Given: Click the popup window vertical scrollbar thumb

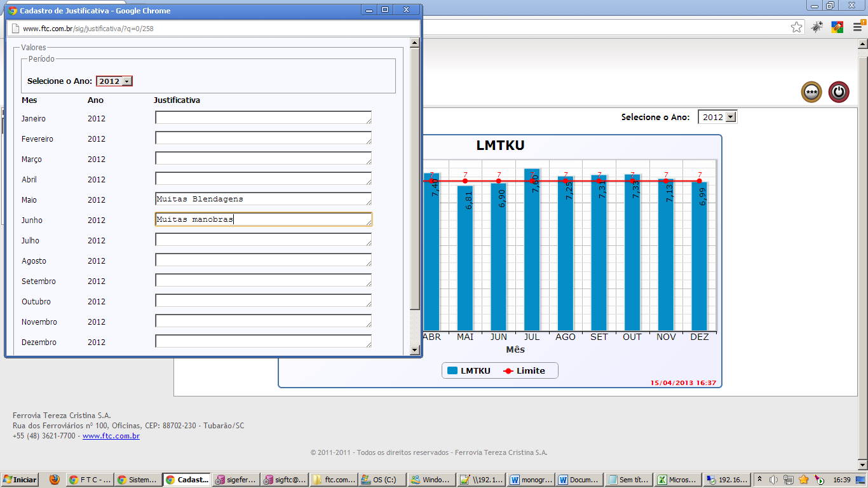Looking at the screenshot, I should [x=415, y=179].
